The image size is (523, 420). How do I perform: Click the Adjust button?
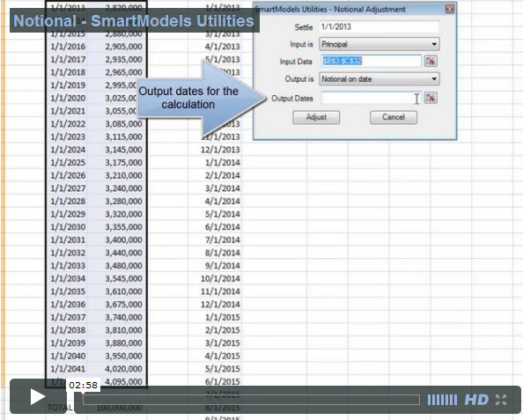coord(316,117)
